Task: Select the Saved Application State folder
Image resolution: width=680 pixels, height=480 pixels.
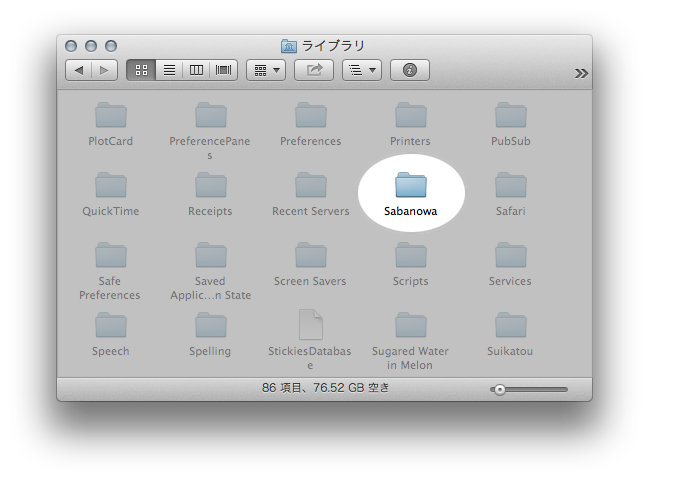Action: point(211,255)
